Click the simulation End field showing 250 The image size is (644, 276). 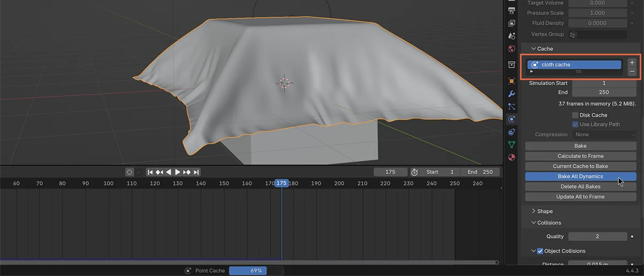click(x=604, y=92)
